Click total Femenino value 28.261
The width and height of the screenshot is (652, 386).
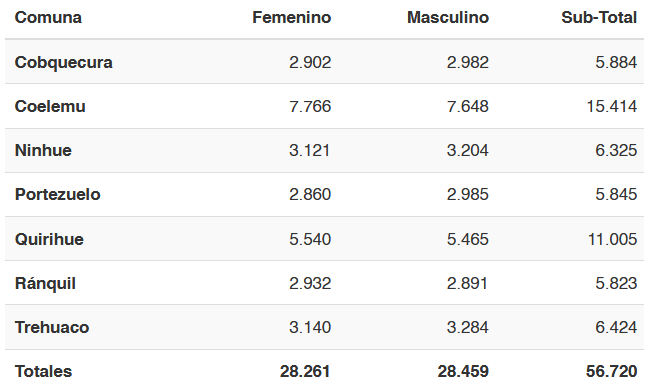305,371
